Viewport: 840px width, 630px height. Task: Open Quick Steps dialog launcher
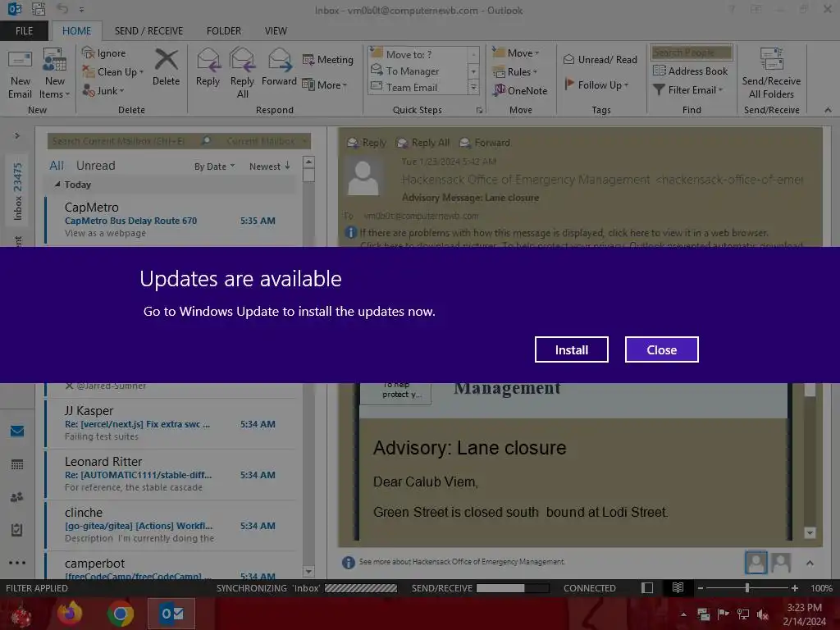479,111
